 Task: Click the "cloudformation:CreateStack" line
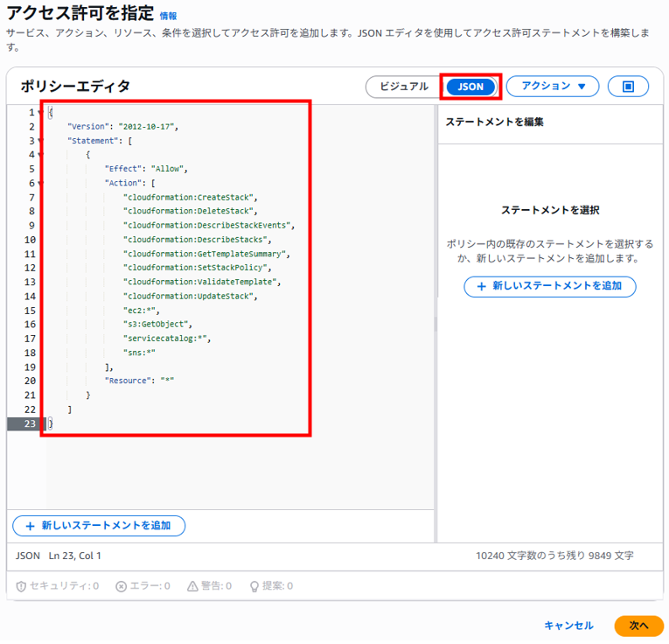[191, 198]
